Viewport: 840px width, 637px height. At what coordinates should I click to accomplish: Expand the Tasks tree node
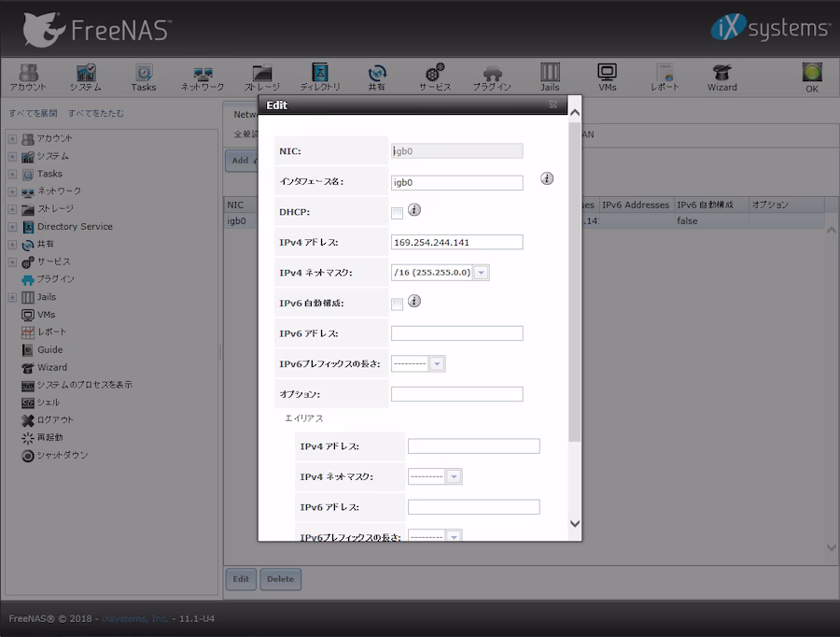pos(12,175)
